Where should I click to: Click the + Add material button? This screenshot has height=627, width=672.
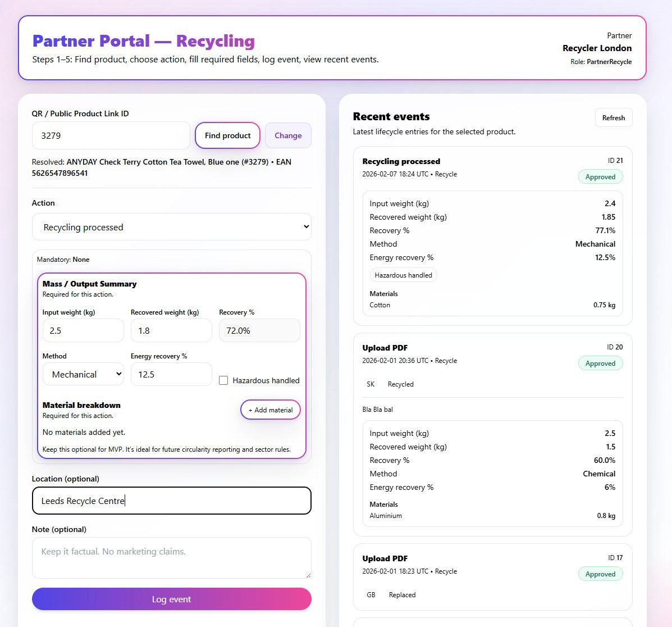[270, 410]
